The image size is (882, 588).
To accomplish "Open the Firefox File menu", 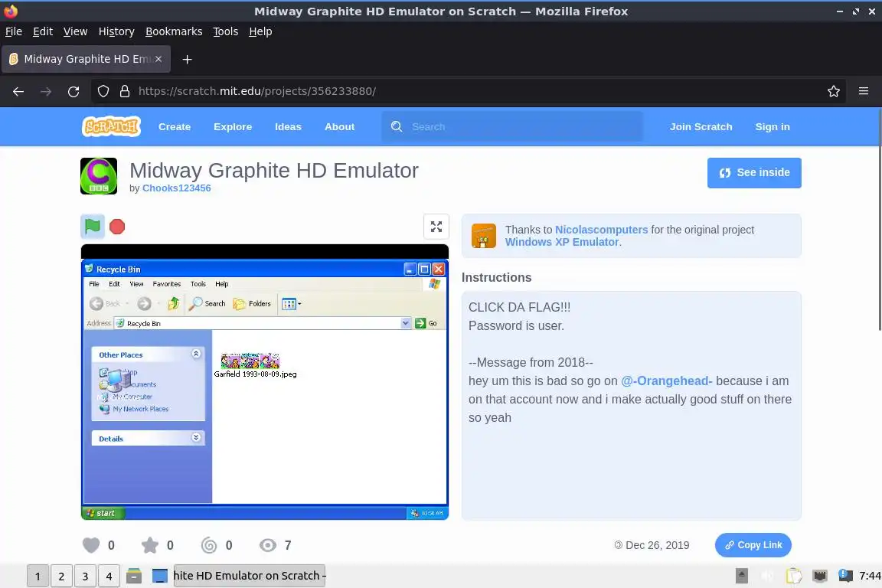I will coord(14,31).
